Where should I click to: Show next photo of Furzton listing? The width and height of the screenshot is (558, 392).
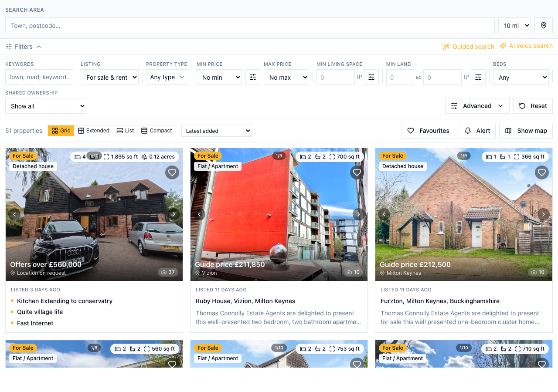(x=543, y=214)
